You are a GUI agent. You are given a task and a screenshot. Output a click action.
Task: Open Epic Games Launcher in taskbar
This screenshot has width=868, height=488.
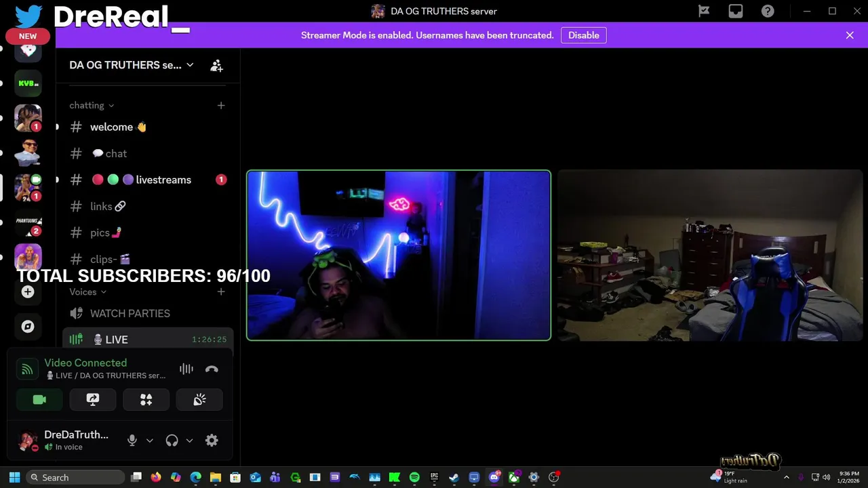(x=435, y=477)
